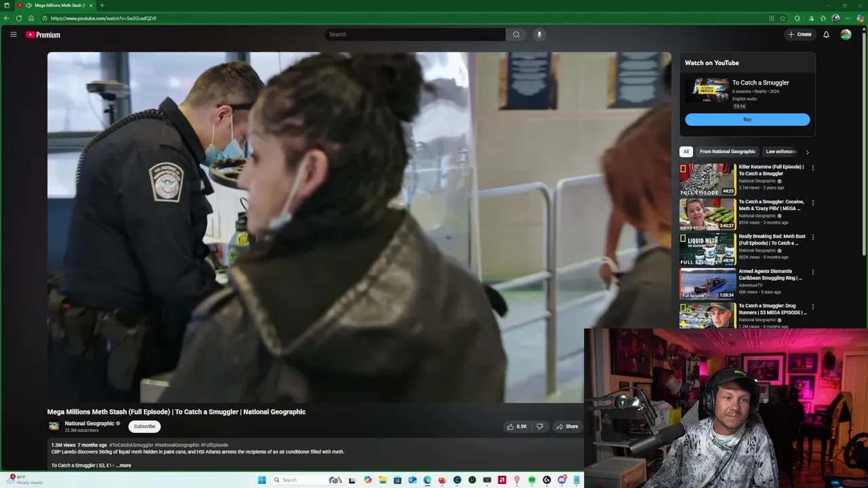
Task: Focus the YouTube search input field
Action: point(415,35)
